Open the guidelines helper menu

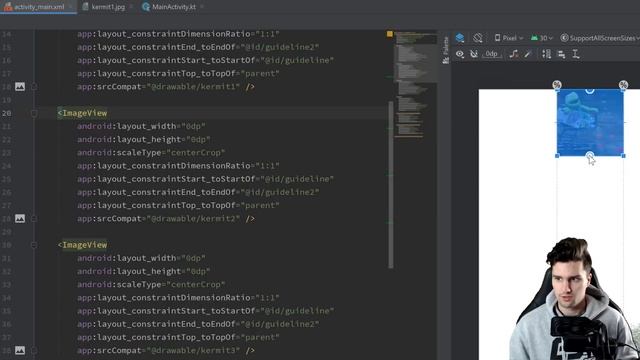coord(576,54)
